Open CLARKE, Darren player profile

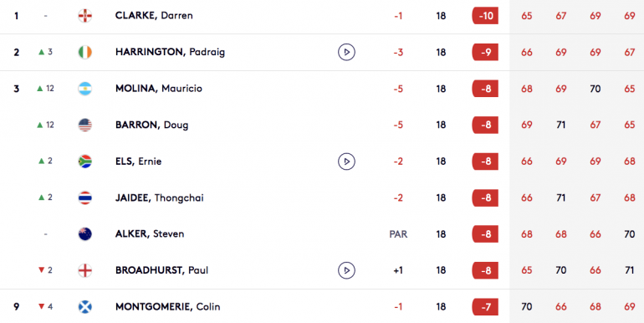(x=154, y=16)
